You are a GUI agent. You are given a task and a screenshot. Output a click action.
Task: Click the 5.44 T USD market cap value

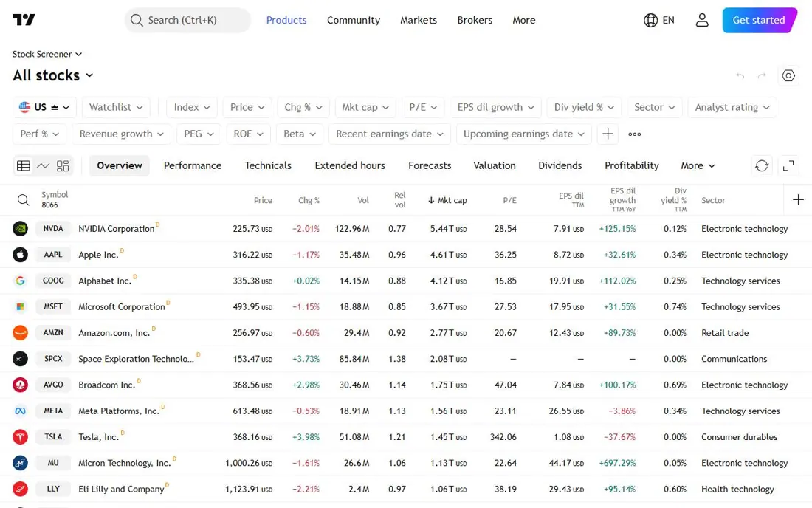pos(449,228)
